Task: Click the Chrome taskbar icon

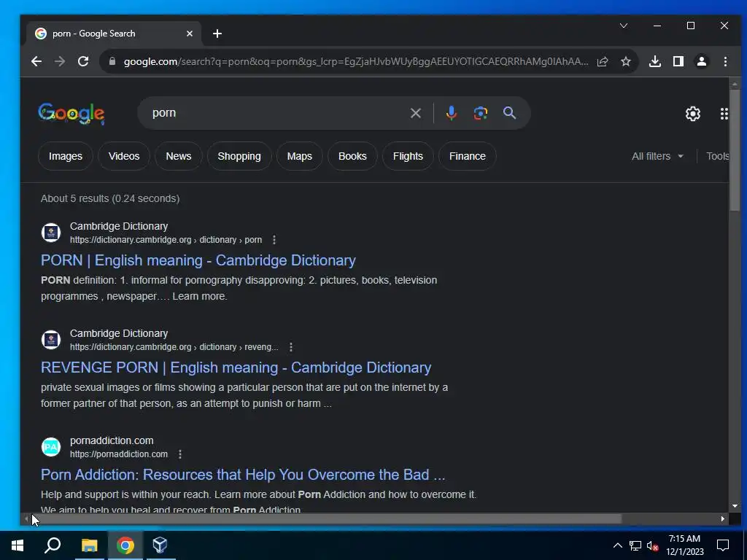Action: (x=125, y=545)
